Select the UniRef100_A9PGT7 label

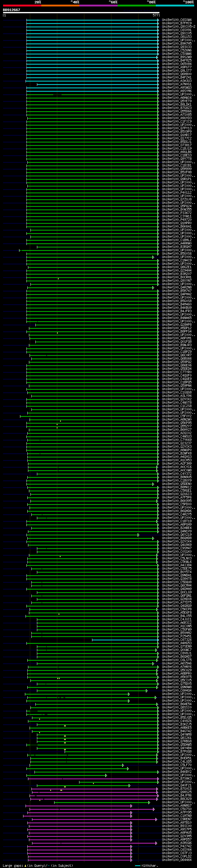point(177,67)
